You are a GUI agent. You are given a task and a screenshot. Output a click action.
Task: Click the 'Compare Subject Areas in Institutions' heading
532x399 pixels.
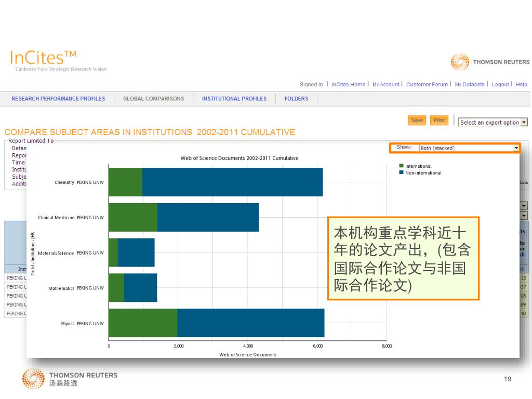tap(150, 132)
